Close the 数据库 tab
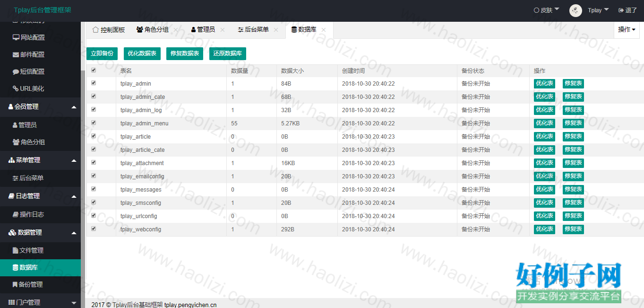Viewport: 644px width, 308px height. (x=323, y=29)
